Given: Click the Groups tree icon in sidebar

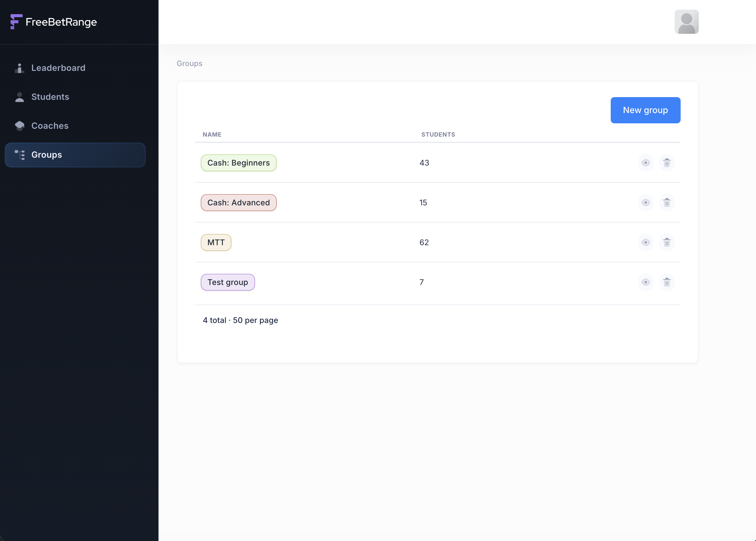Looking at the screenshot, I should tap(19, 155).
